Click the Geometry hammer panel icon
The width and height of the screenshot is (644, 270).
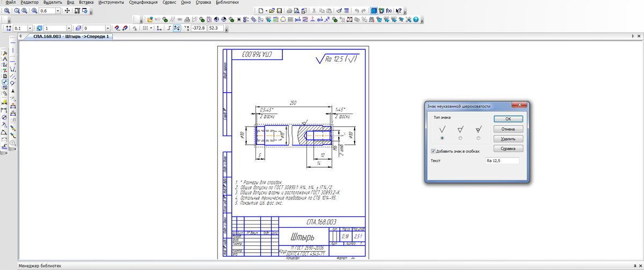[4, 52]
